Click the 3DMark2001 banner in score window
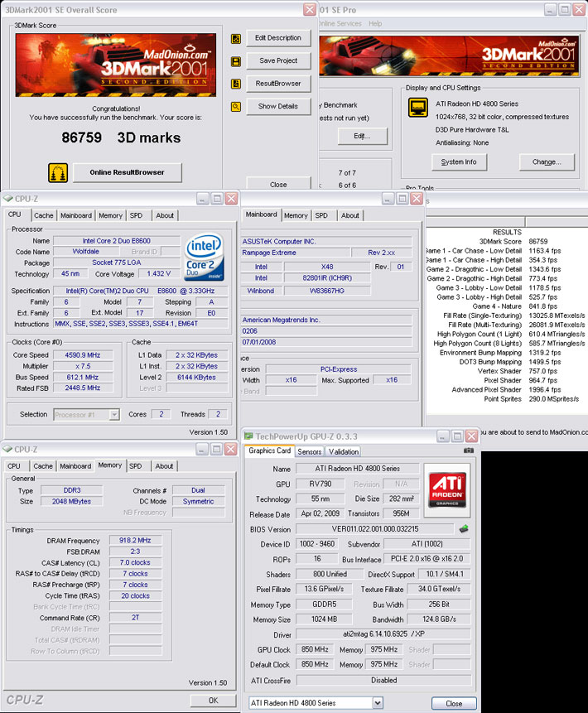The height and width of the screenshot is (713, 588). pos(116,65)
